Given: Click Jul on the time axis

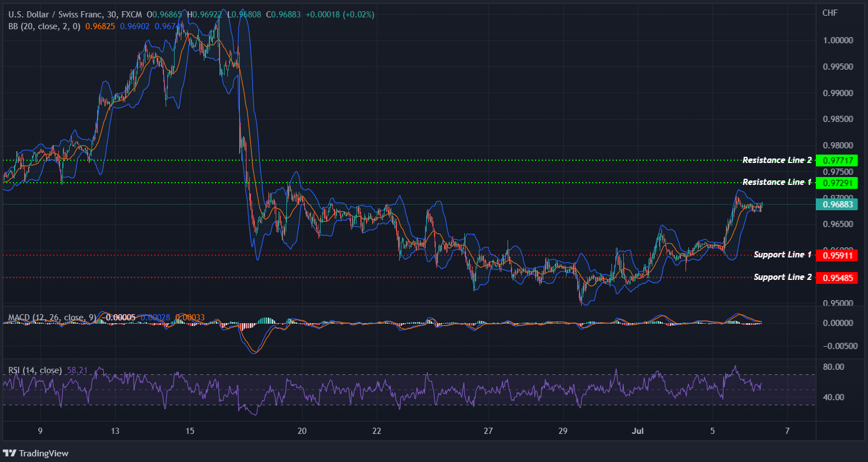Looking at the screenshot, I should click(x=638, y=431).
